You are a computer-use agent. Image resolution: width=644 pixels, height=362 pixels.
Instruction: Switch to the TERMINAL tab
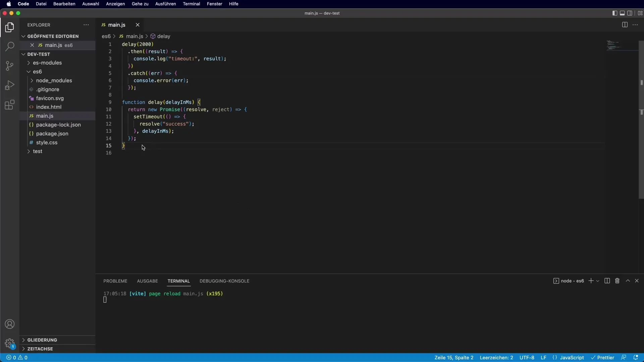point(179,281)
